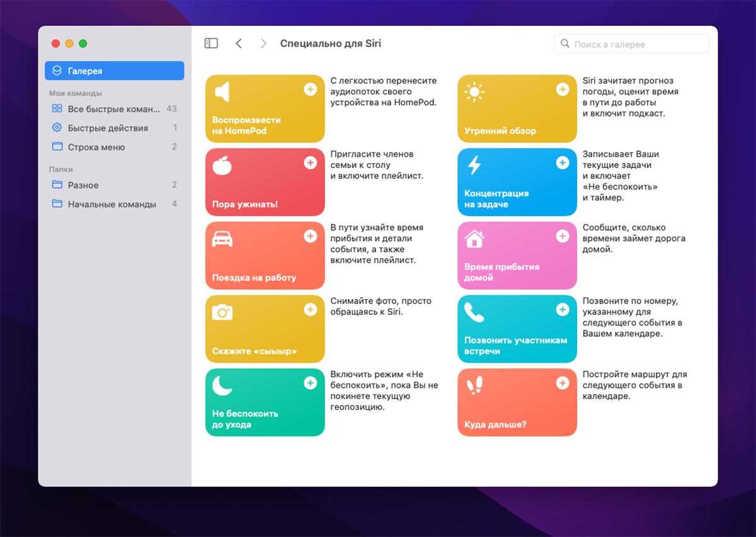Open 'Быстрые действия' in sidebar
Screen dimensions: 756x537
[108, 128]
